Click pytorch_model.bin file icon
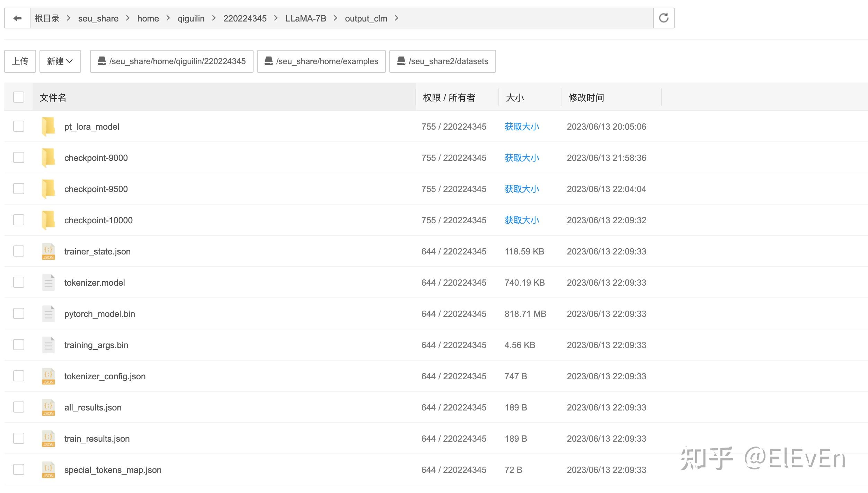The height and width of the screenshot is (493, 868). (x=48, y=314)
